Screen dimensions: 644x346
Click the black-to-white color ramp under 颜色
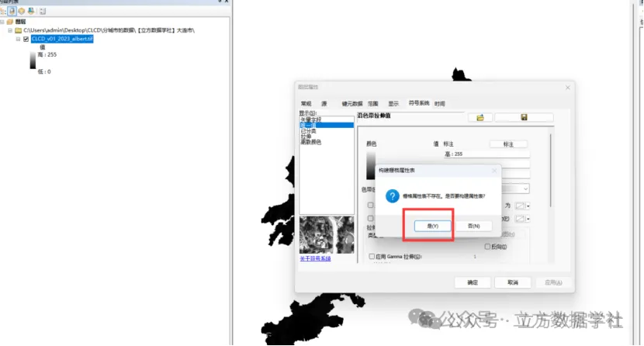point(370,165)
